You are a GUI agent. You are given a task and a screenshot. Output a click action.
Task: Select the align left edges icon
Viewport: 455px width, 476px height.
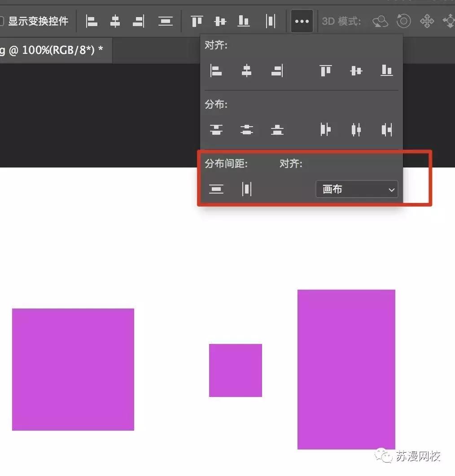pos(92,21)
